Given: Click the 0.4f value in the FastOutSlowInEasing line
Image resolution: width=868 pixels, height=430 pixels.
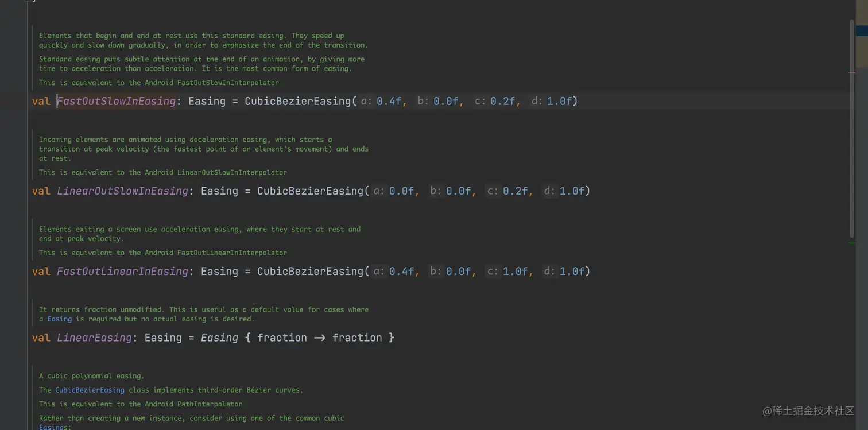Looking at the screenshot, I should click(x=389, y=102).
